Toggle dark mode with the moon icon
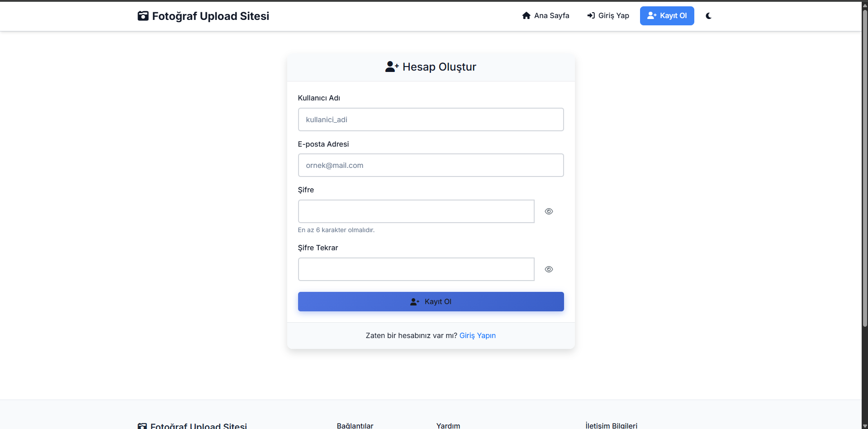 click(x=708, y=16)
